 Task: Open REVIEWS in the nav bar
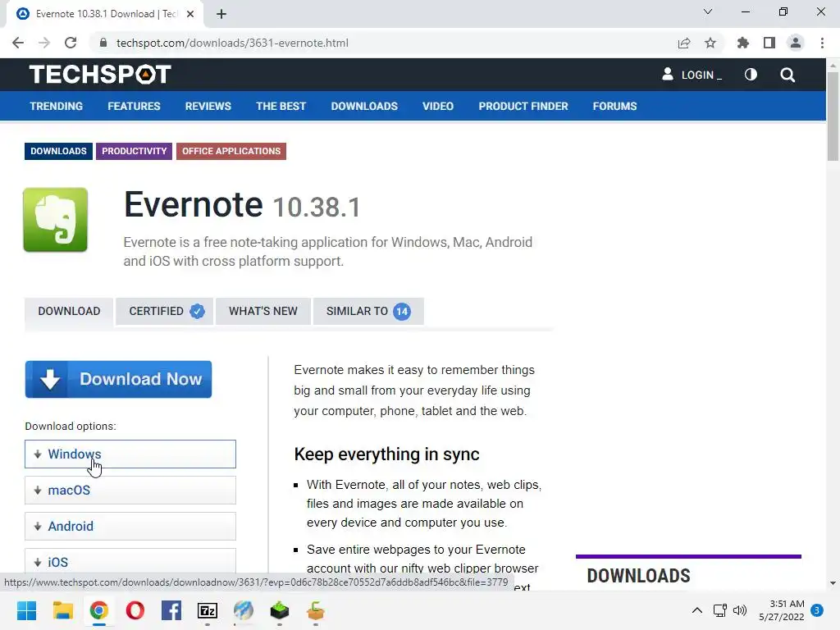pyautogui.click(x=208, y=106)
